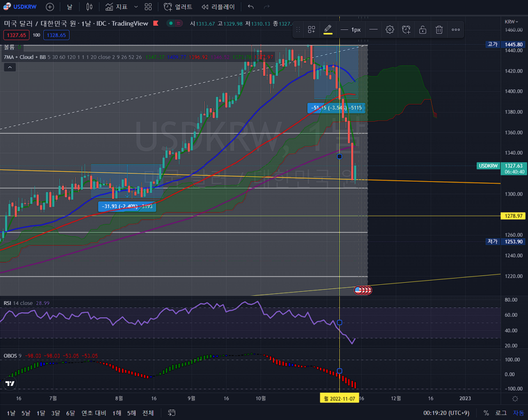The image size is (528, 420).
Task: Delete the selected drawing with trash icon
Action: click(439, 29)
